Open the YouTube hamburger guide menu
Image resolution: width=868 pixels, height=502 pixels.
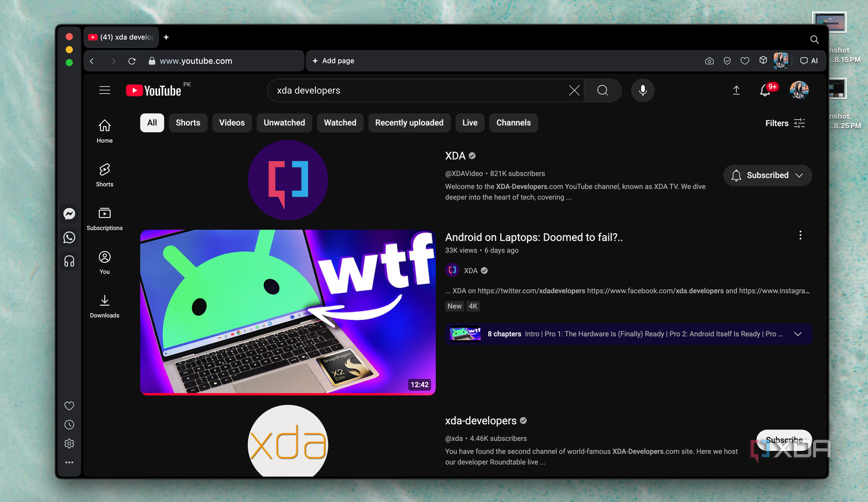(105, 90)
